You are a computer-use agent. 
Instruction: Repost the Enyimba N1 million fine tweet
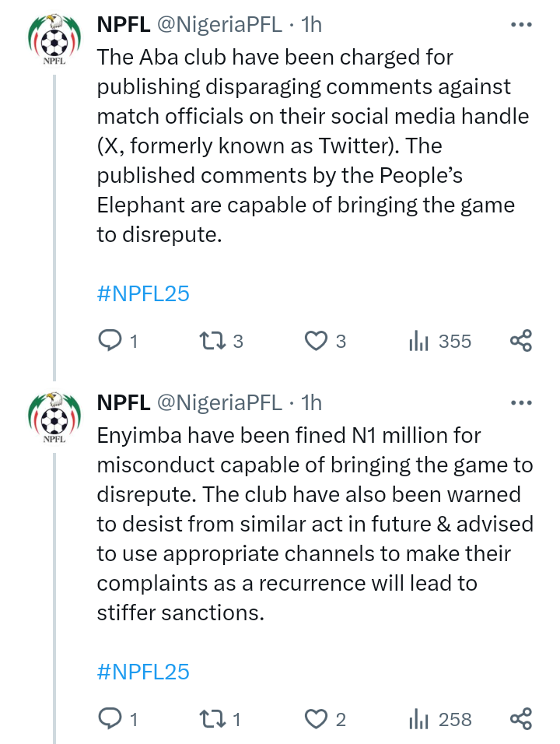tap(210, 719)
